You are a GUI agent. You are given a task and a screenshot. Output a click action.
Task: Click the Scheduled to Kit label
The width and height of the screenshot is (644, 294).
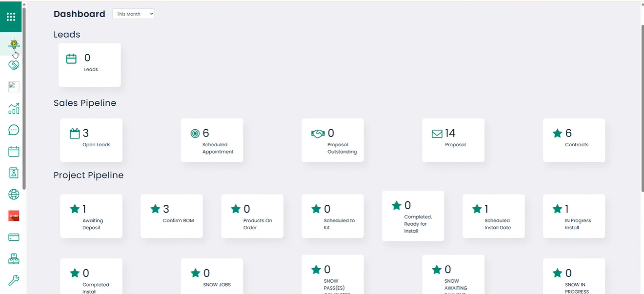[339, 224]
